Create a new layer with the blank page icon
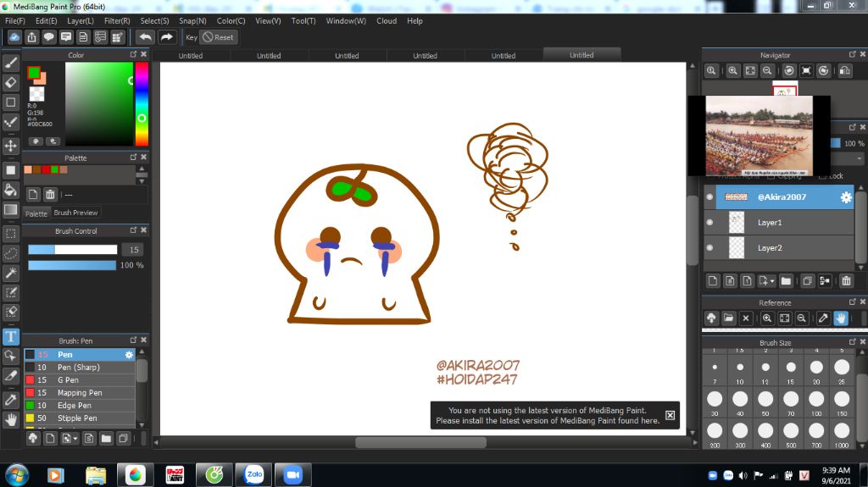 (x=713, y=281)
